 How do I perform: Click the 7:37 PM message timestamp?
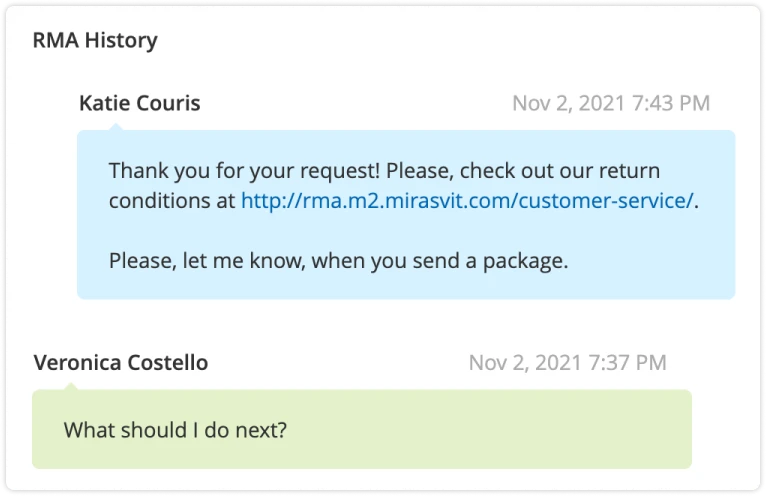[630, 363]
